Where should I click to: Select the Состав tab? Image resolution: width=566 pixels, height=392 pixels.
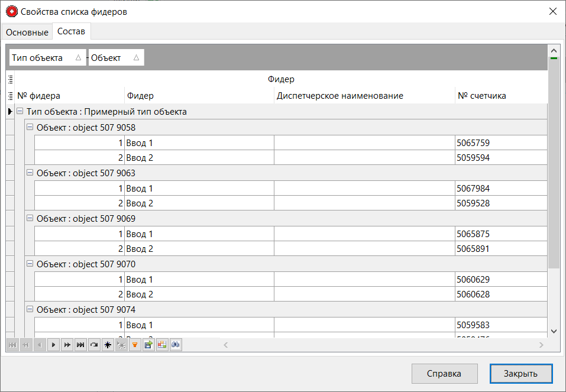click(71, 32)
